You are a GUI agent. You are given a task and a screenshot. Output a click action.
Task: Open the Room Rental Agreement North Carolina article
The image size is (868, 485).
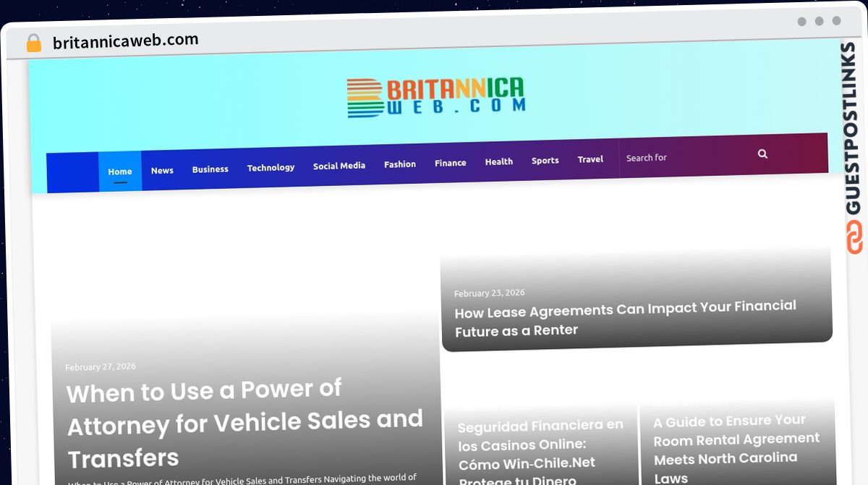pyautogui.click(x=737, y=449)
